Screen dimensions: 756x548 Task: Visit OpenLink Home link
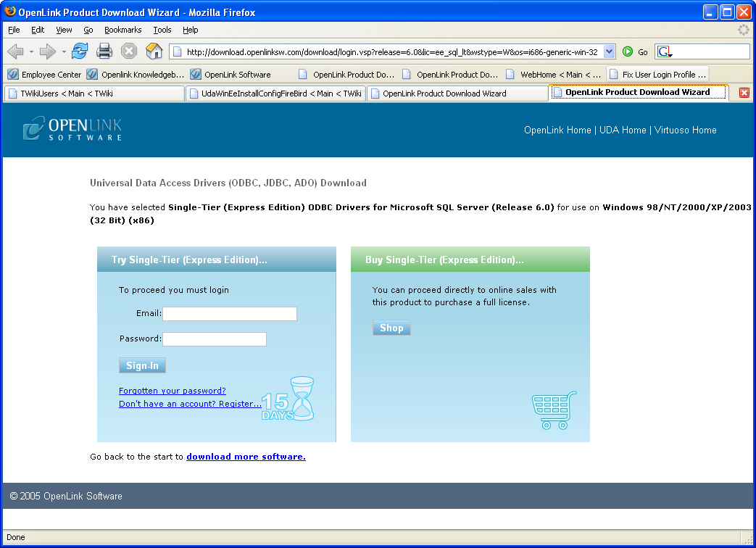click(x=557, y=130)
